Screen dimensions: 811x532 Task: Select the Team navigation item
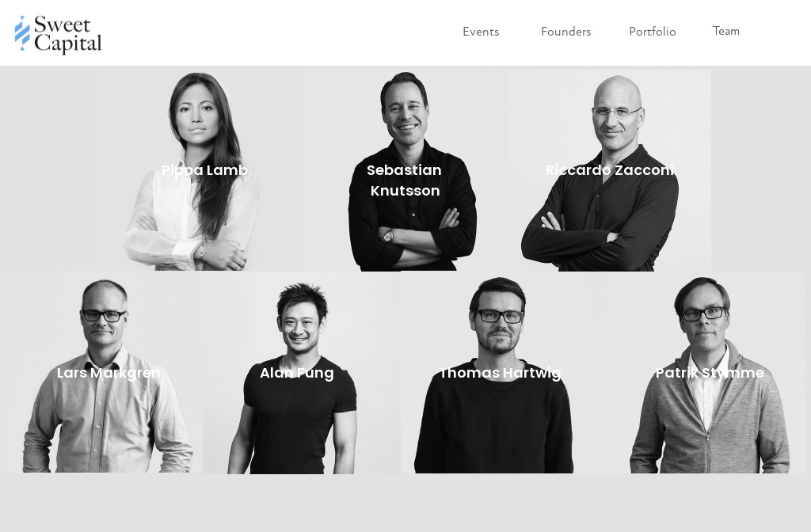tap(726, 31)
